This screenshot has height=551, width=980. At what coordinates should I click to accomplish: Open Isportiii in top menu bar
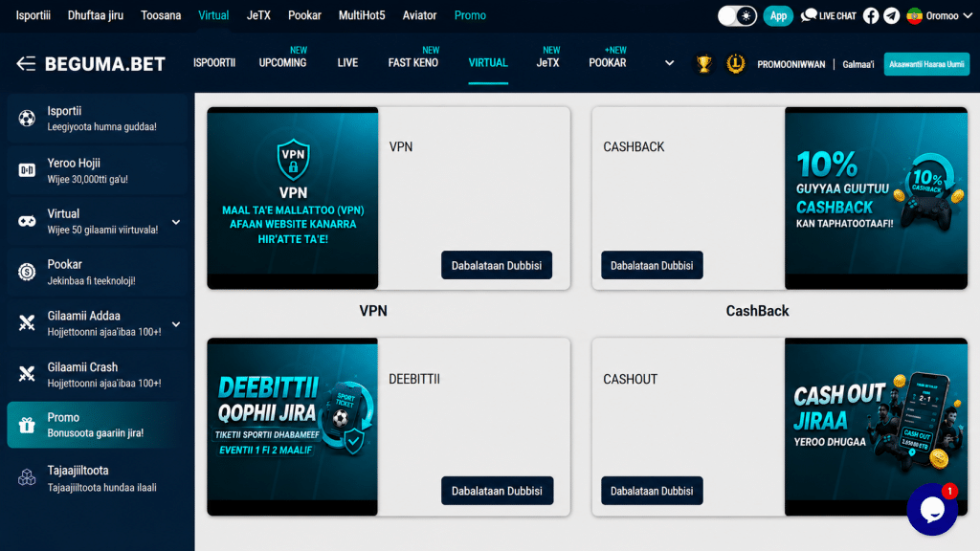(x=33, y=15)
